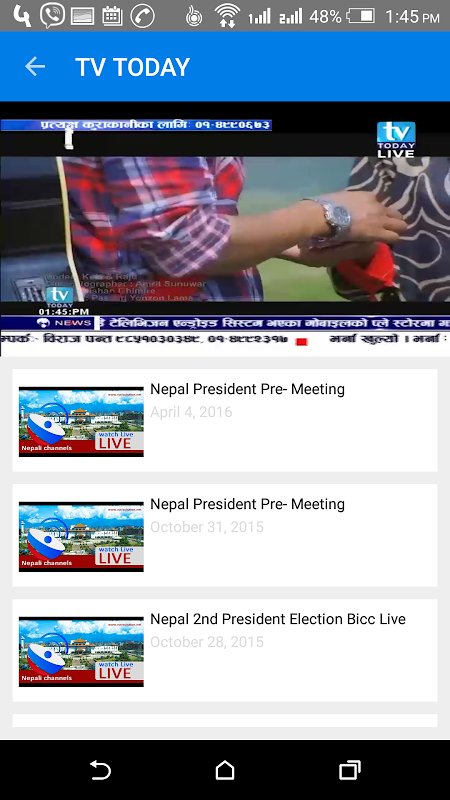The width and height of the screenshot is (450, 800).
Task: Tap the Wi-Fi icon in status bar
Action: 227,16
